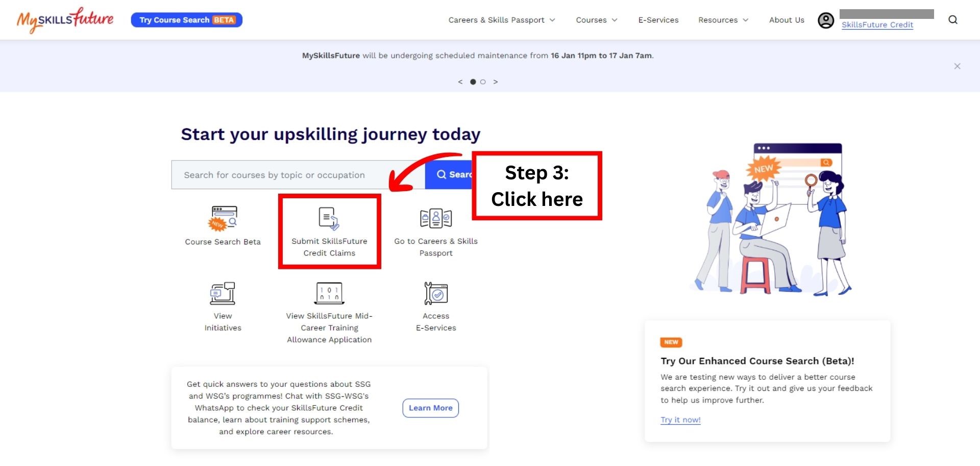Select the second banner carousel dot
The height and width of the screenshot is (466, 980).
point(483,82)
